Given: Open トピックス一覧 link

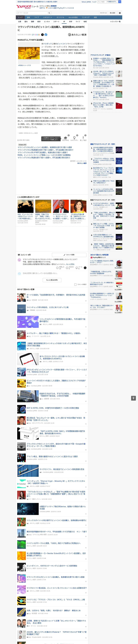Looking at the screenshot, I should point(115,21).
